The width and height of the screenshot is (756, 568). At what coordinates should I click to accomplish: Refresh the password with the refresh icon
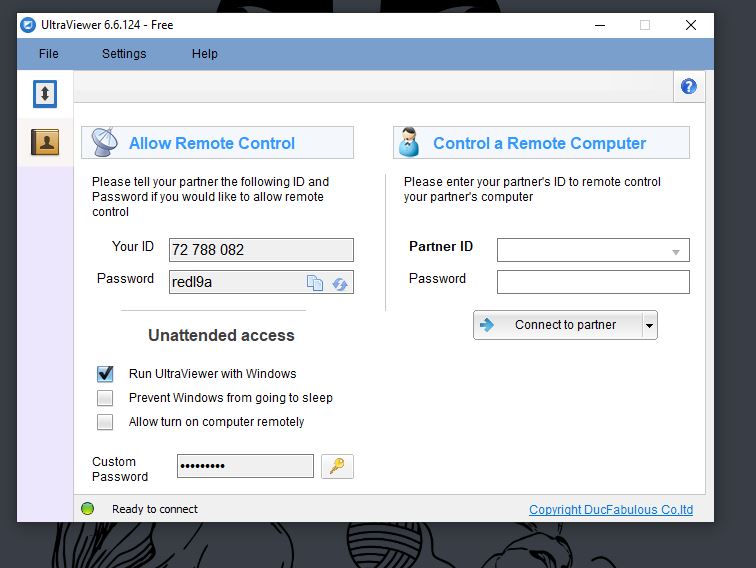(339, 283)
